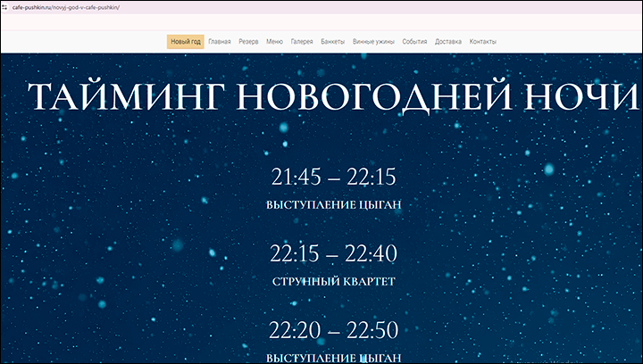Click the cafe-pushkin.ru address bar URL
This screenshot has height=364, width=643.
66,6
